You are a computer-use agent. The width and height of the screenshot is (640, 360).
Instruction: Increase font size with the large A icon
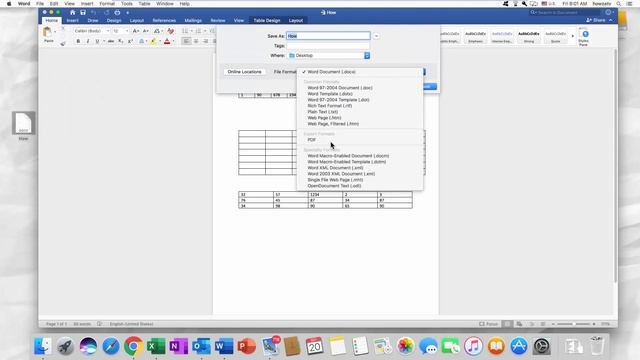[136, 31]
